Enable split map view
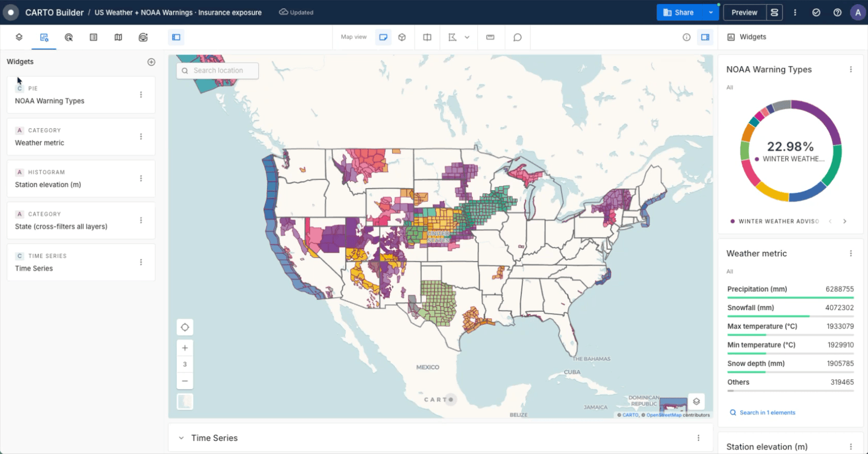868x454 pixels. click(x=427, y=37)
